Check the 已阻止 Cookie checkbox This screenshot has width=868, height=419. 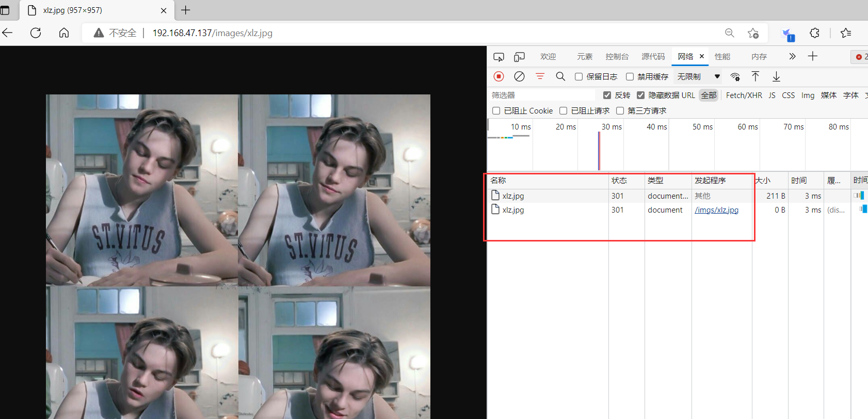click(496, 110)
